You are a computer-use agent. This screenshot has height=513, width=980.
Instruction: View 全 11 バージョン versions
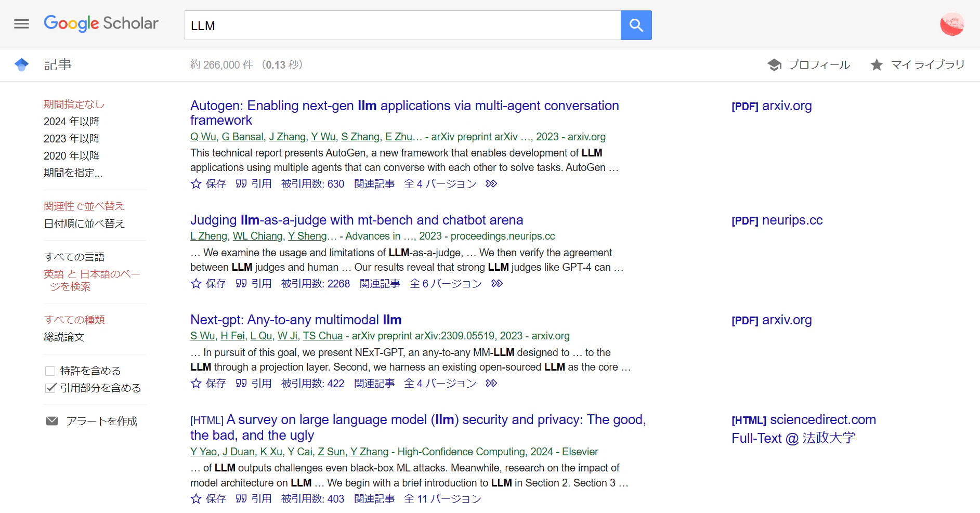coord(442,498)
